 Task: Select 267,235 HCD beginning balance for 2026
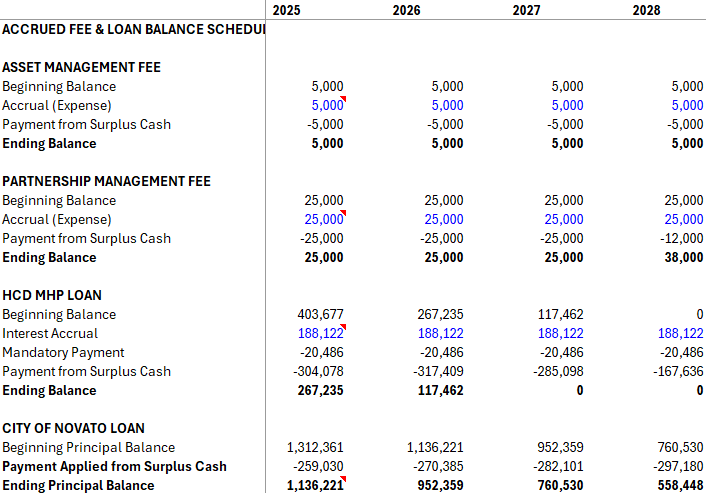coord(440,314)
